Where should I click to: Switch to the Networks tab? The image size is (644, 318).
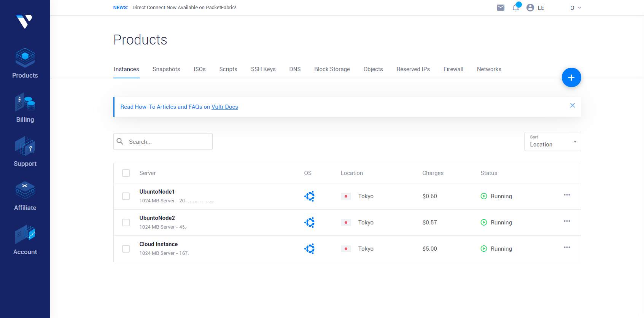coord(489,69)
